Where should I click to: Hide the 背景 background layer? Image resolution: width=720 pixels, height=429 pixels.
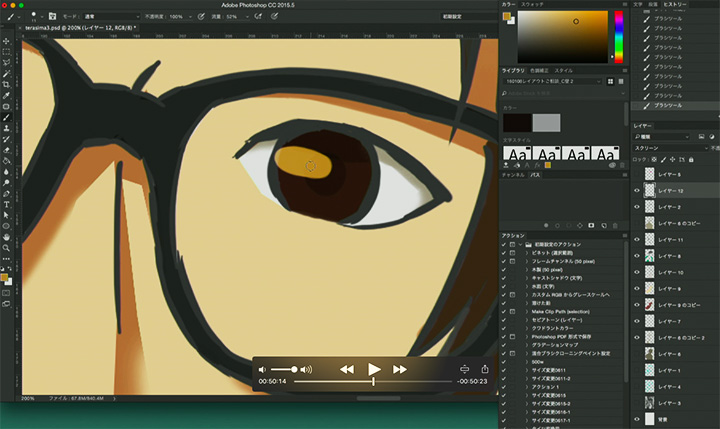637,419
